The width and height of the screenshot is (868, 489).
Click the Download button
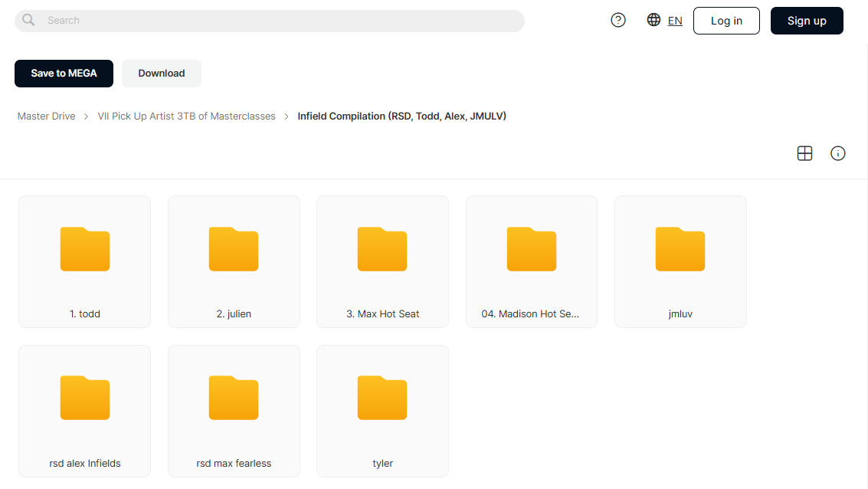pyautogui.click(x=162, y=74)
